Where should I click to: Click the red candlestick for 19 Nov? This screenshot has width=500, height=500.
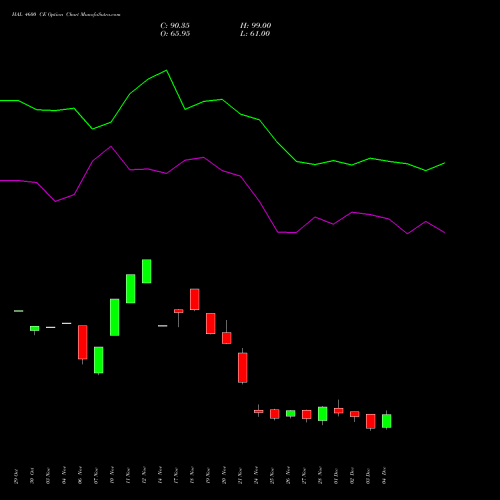(x=211, y=323)
